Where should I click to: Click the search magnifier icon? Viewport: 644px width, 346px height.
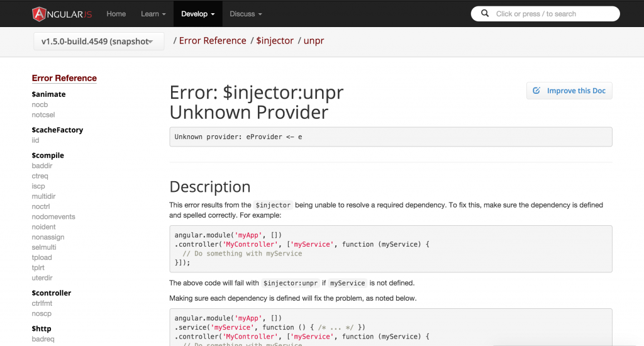point(485,14)
